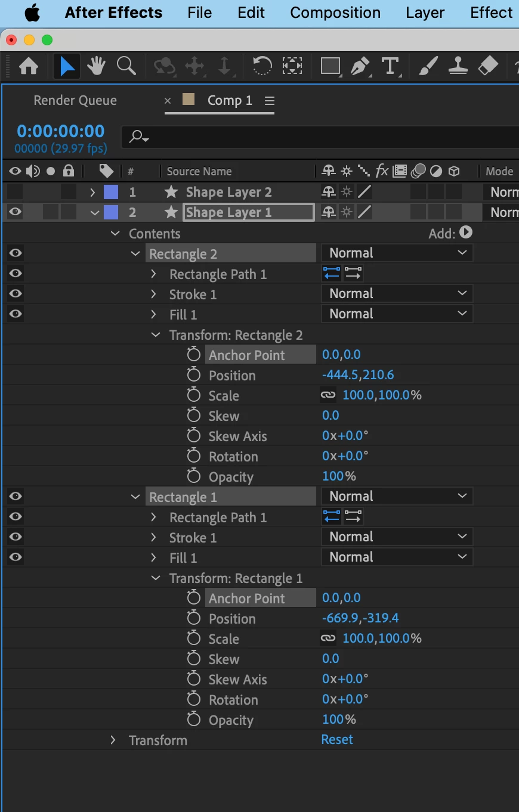Screen dimensions: 519x812
Task: Open Stroke 1 blend mode under Rectangle 2
Action: [397, 293]
